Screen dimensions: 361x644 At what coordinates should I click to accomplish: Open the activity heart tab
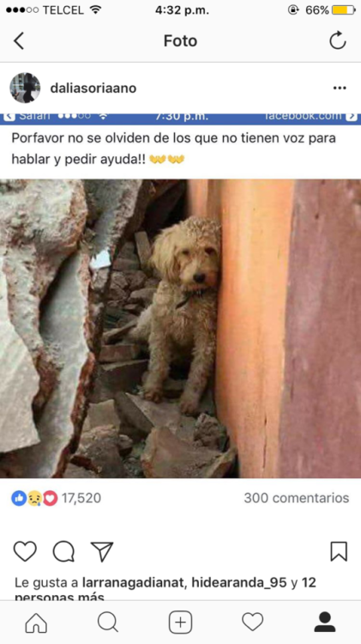coord(252,623)
